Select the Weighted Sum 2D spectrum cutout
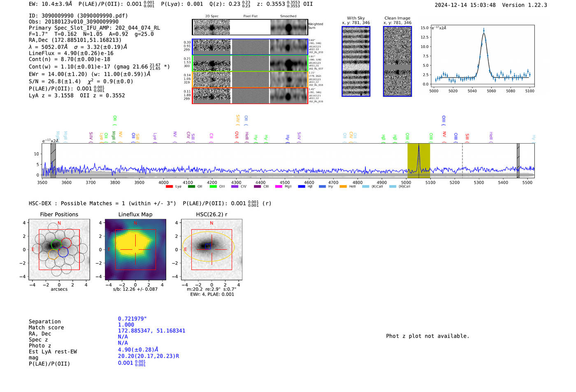This screenshot has width=576, height=392. coord(250,27)
